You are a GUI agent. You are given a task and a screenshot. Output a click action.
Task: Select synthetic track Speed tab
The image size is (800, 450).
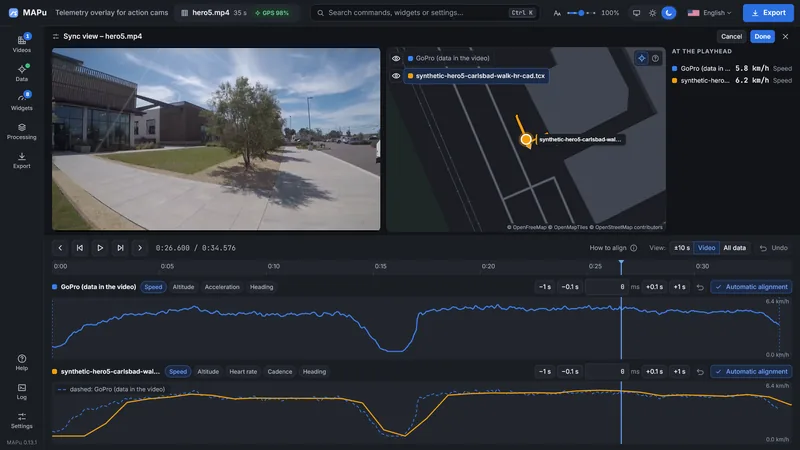[x=178, y=372]
